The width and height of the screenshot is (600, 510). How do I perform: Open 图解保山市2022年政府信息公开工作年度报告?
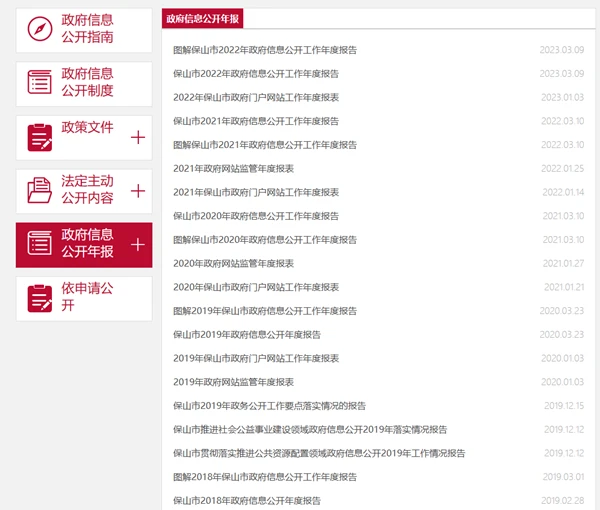264,49
